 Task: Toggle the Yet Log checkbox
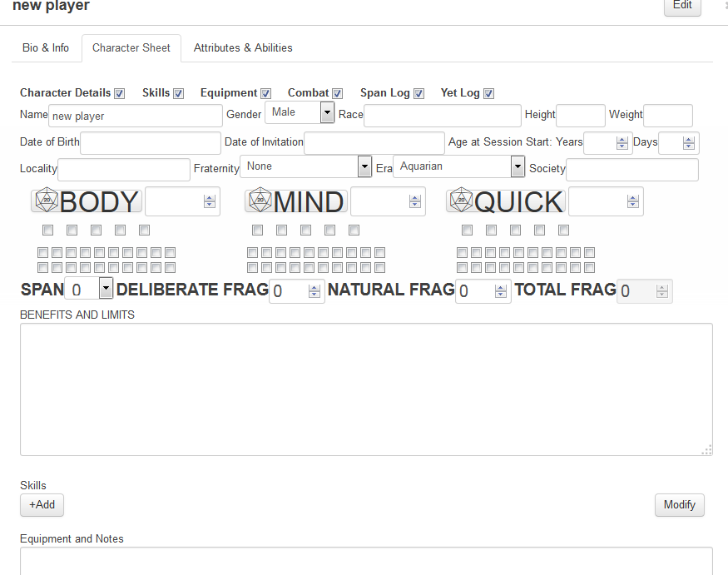tap(488, 93)
